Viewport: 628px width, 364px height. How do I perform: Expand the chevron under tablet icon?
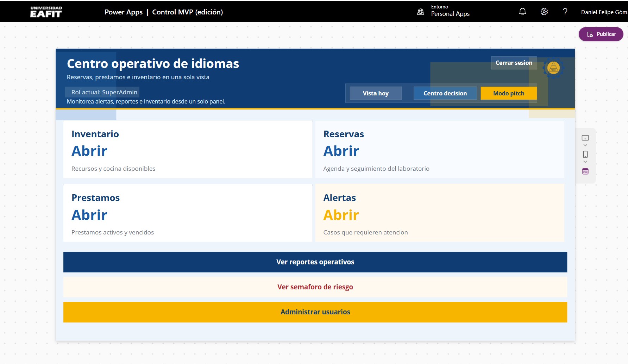coord(585,145)
